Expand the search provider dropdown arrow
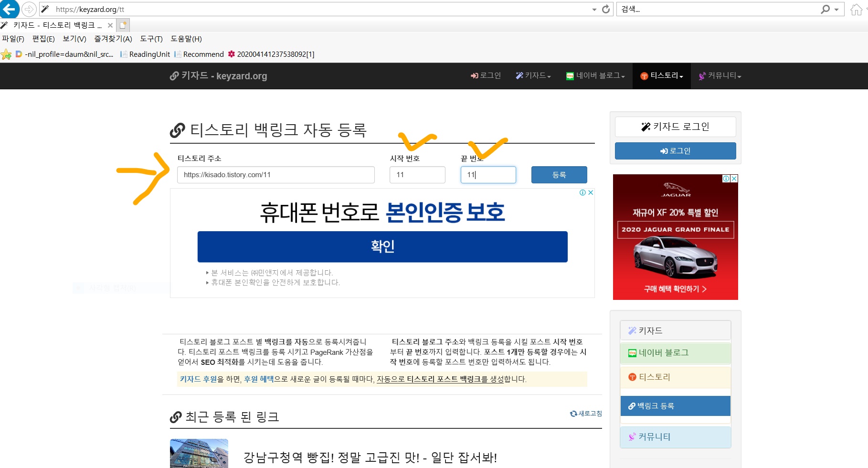 (x=836, y=10)
